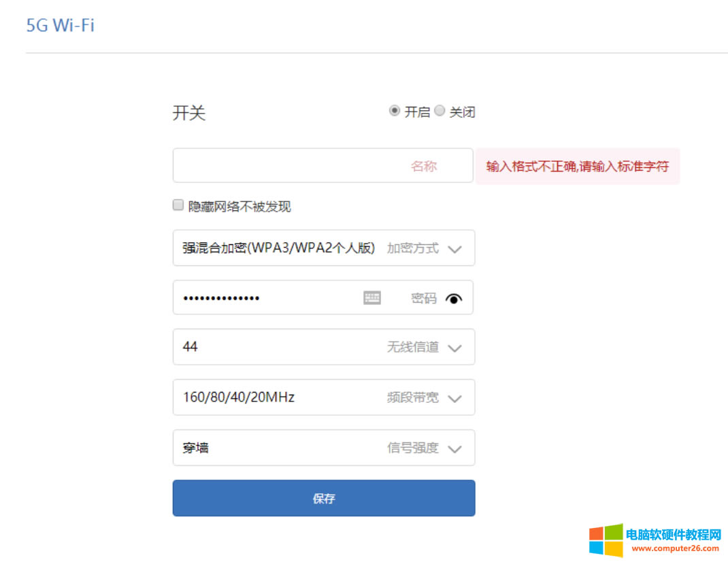Image resolution: width=728 pixels, height=562 pixels.
Task: Click the 5G Wi-Fi section heading
Action: [60, 26]
